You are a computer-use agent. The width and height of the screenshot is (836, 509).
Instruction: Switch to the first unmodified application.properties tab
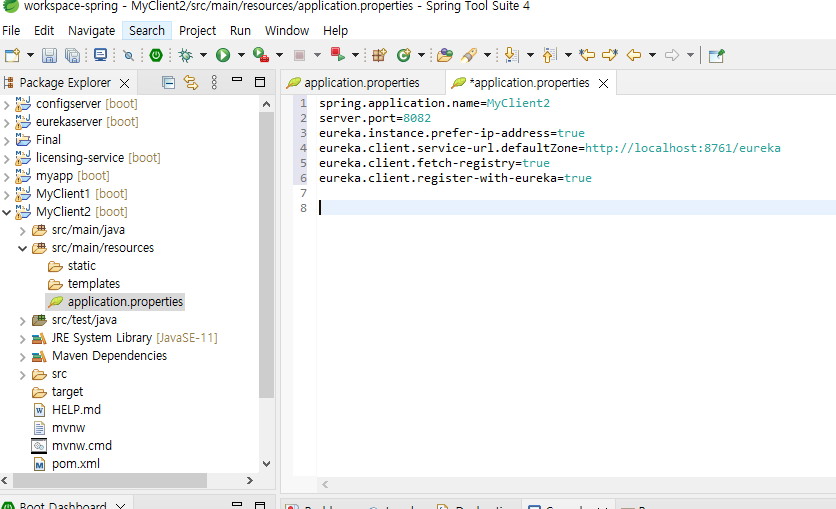click(x=361, y=83)
